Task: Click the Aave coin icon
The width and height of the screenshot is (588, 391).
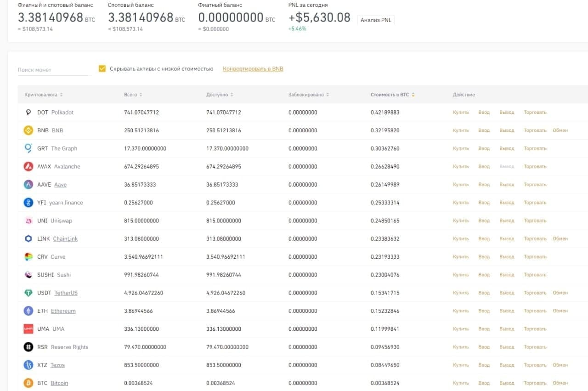Action: tap(28, 184)
